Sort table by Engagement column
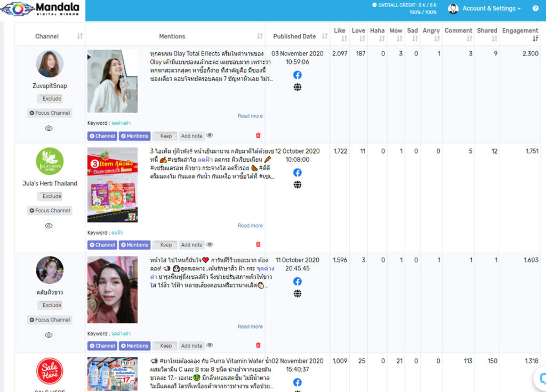The height and width of the screenshot is (392, 546). click(520, 34)
